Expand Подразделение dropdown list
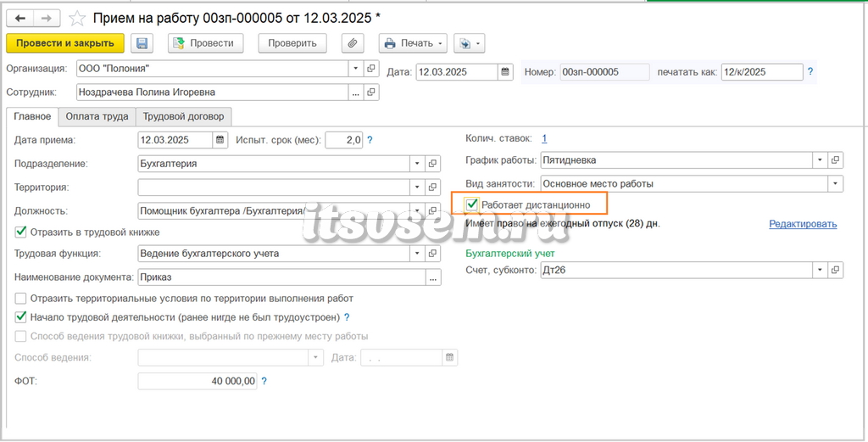Image resolution: width=868 pixels, height=442 pixels. click(417, 164)
